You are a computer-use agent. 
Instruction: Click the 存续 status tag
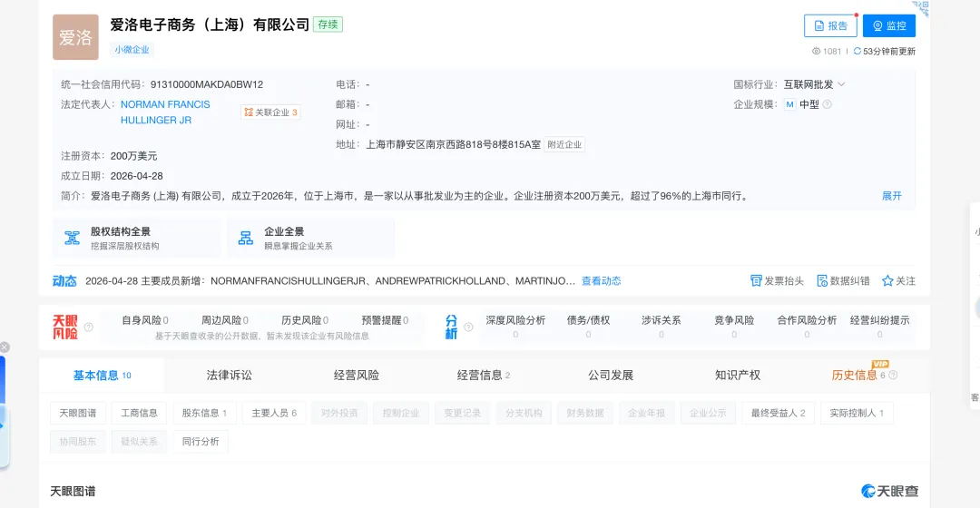point(328,24)
